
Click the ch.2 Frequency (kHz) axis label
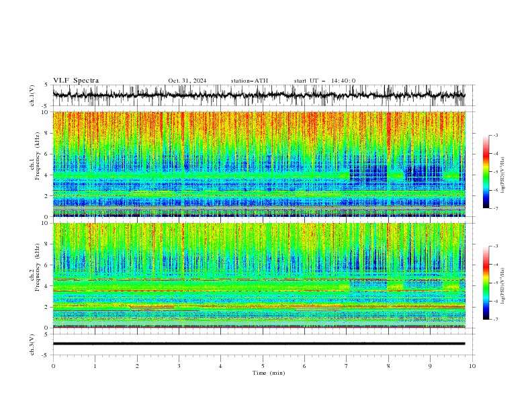click(35, 267)
